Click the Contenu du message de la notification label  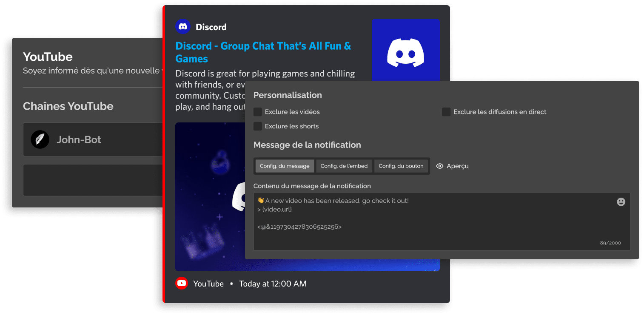[x=312, y=186]
